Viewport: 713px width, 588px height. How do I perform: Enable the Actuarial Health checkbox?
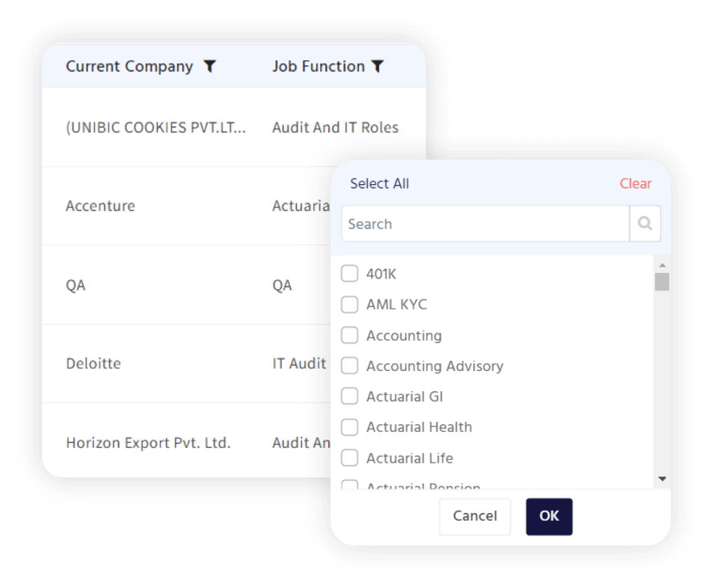click(x=349, y=427)
